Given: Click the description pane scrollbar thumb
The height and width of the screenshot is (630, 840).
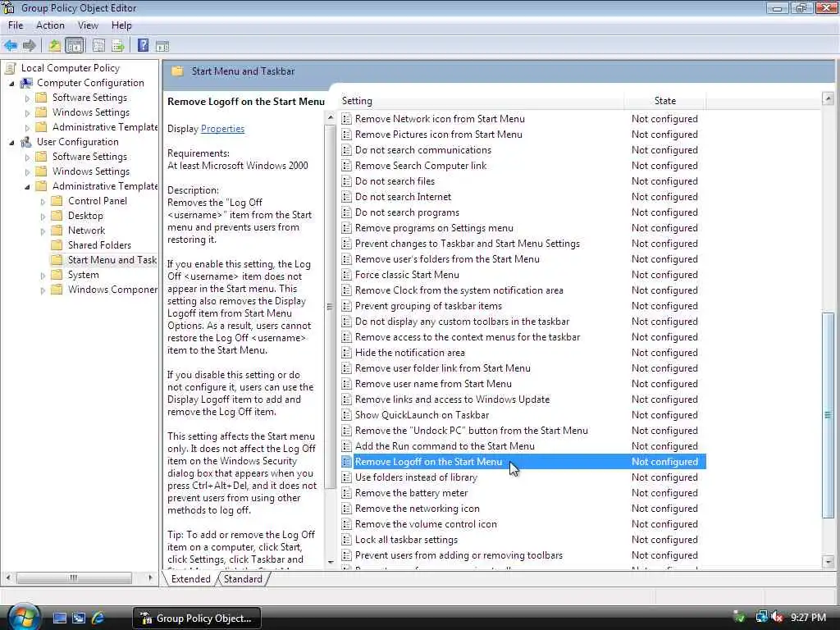Looking at the screenshot, I should coord(330,307).
